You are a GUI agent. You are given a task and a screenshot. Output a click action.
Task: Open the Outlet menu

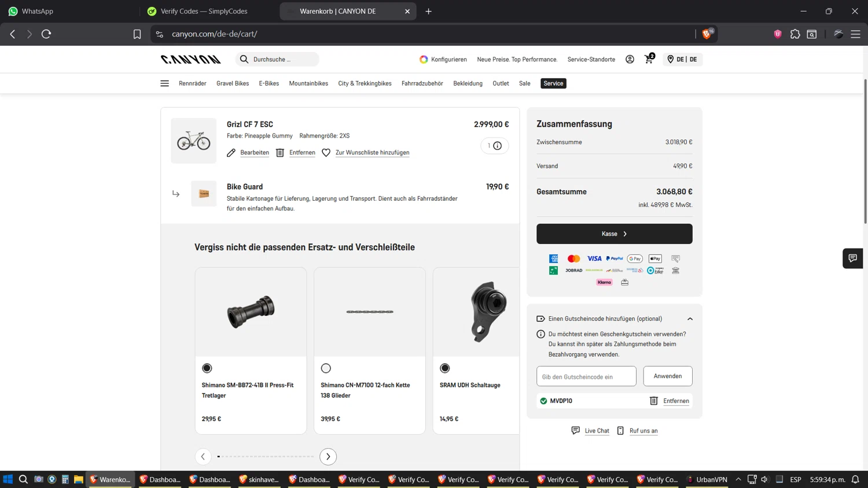(501, 83)
